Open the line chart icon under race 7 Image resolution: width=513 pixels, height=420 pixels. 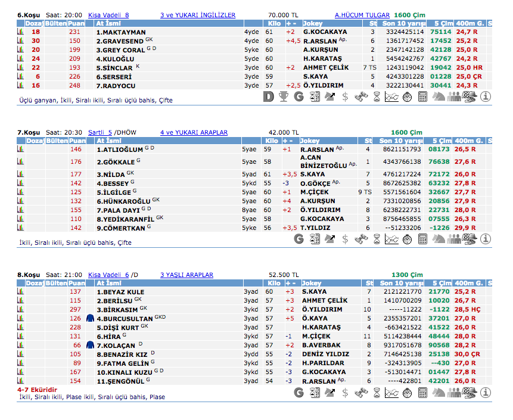pyautogui.click(x=391, y=239)
